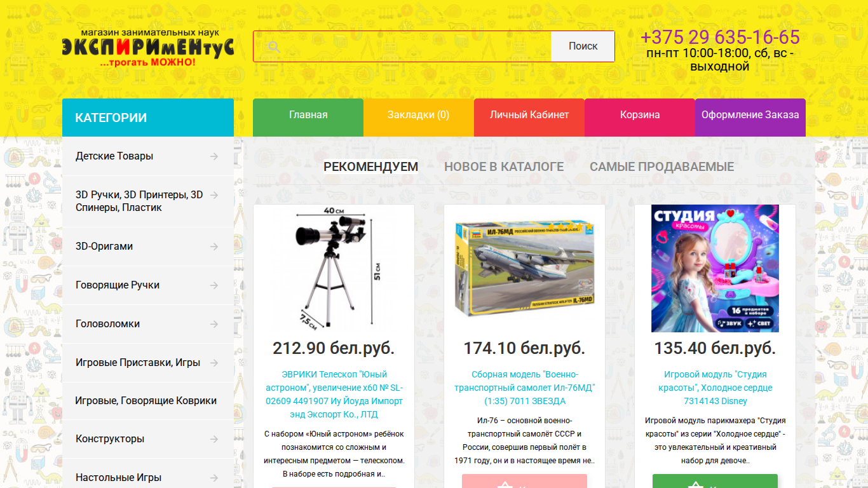Open Закладки (0) in the menu
This screenshot has width=868, height=488.
coord(419,118)
